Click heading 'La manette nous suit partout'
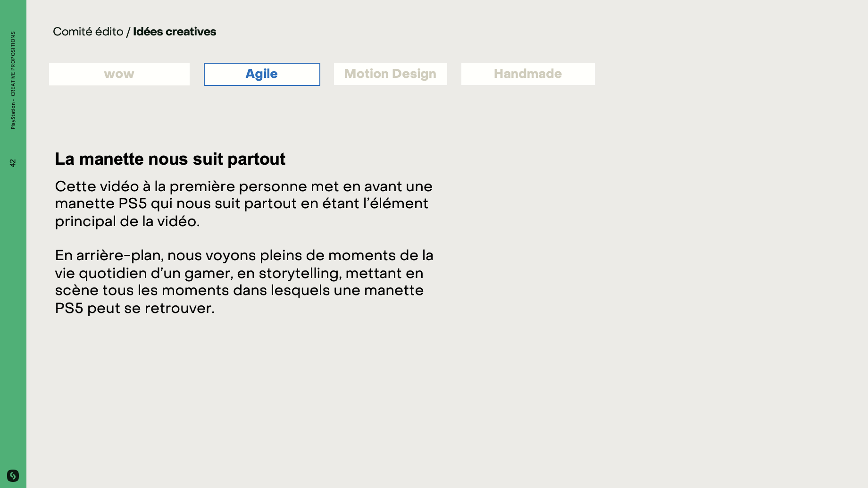This screenshot has width=868, height=488. click(170, 159)
